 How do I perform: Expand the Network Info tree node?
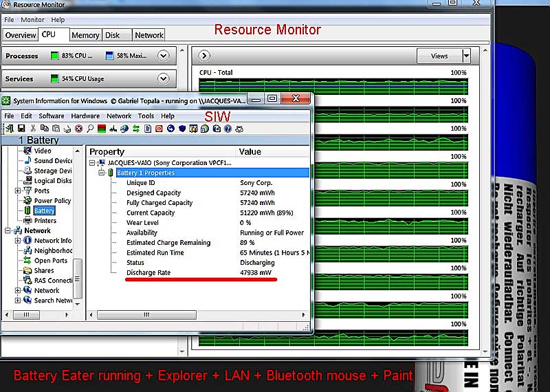tap(18, 241)
